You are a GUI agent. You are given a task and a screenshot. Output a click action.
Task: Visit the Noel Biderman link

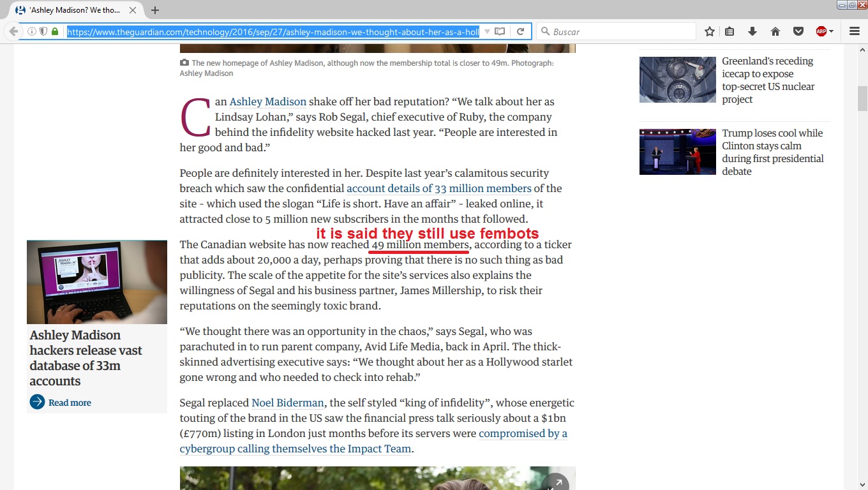tap(288, 403)
